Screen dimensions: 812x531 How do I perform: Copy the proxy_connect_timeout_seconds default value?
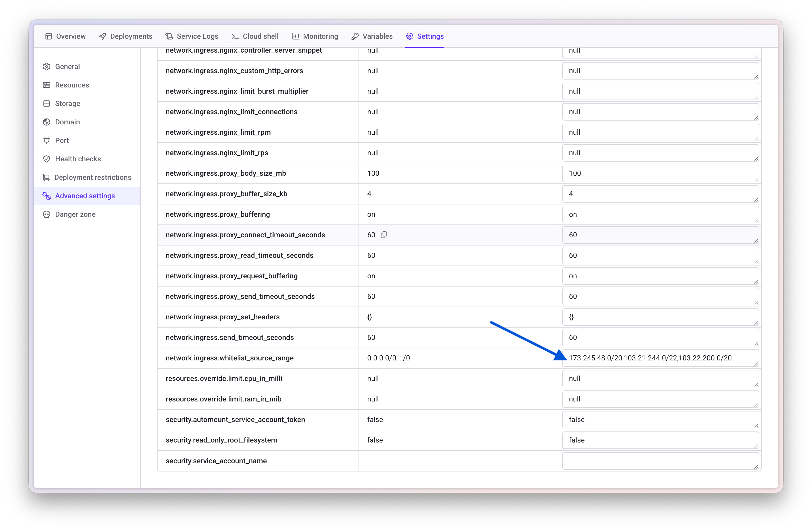[384, 235]
